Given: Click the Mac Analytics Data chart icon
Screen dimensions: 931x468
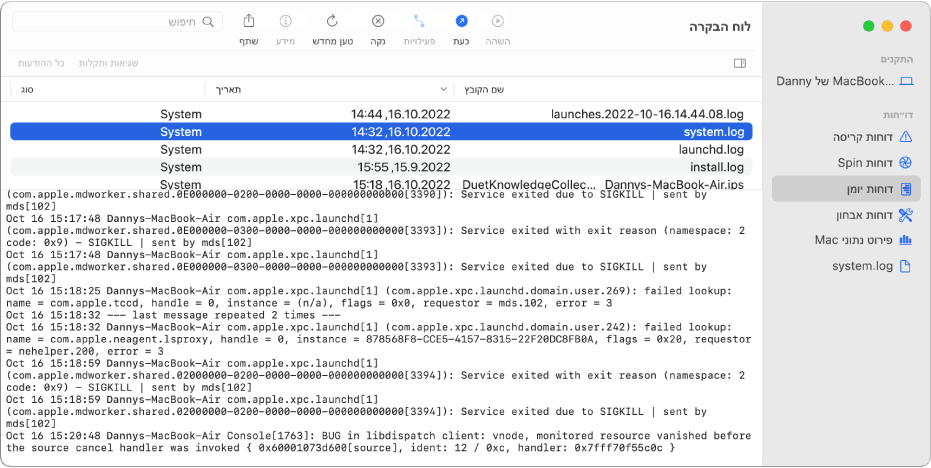Looking at the screenshot, I should [905, 240].
